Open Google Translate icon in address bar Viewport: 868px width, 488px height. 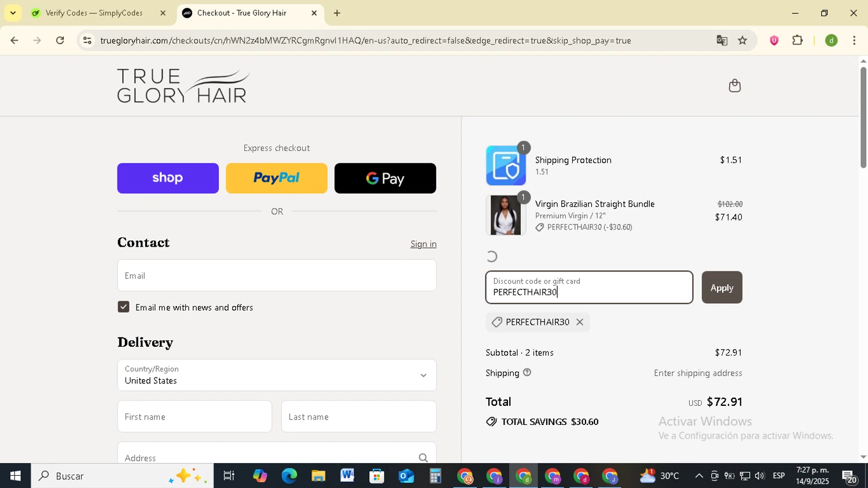click(722, 41)
